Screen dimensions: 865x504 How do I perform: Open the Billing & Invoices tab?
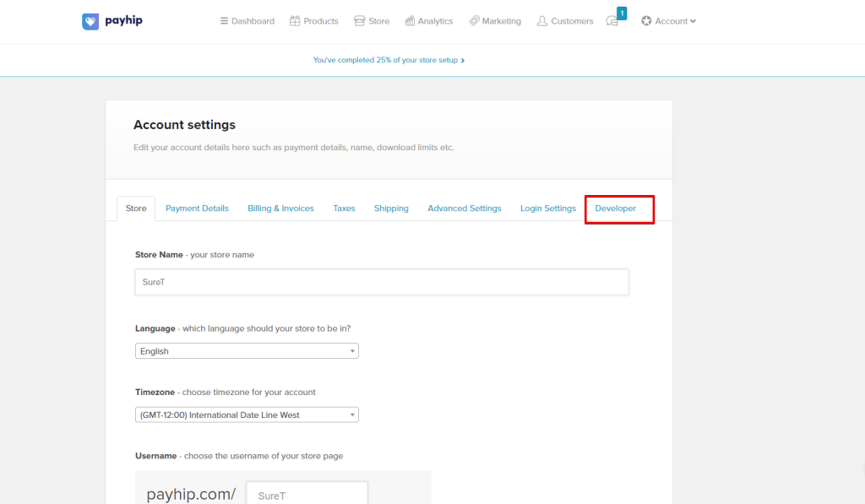point(280,209)
